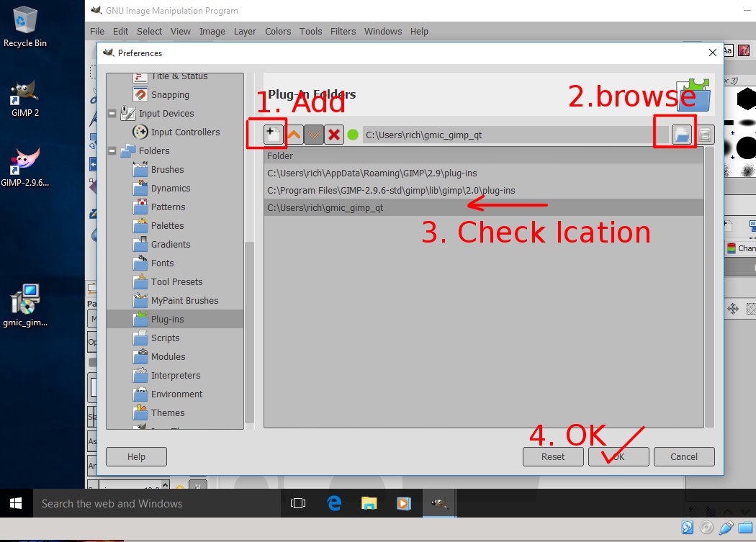Open the View menu
The image size is (756, 542).
click(180, 32)
